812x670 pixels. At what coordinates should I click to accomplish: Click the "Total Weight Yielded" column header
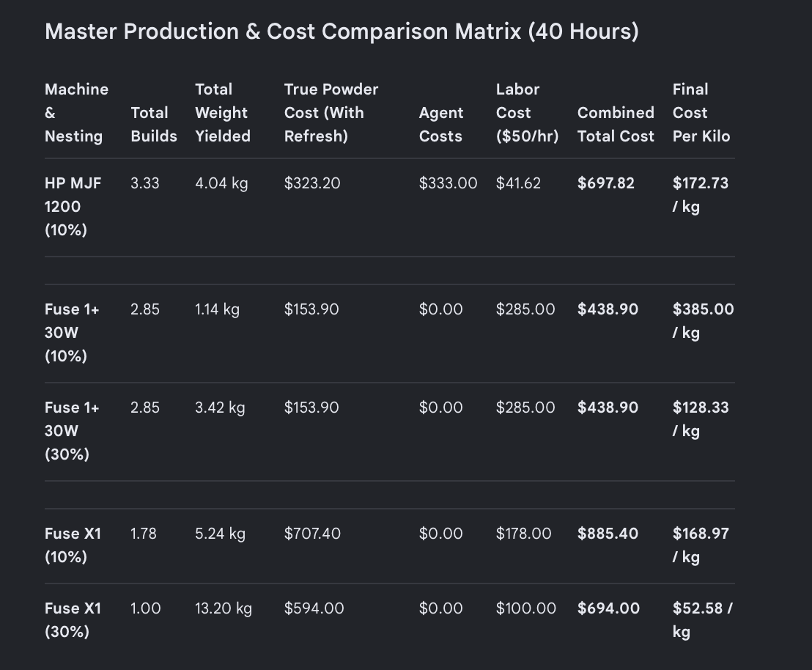[223, 112]
